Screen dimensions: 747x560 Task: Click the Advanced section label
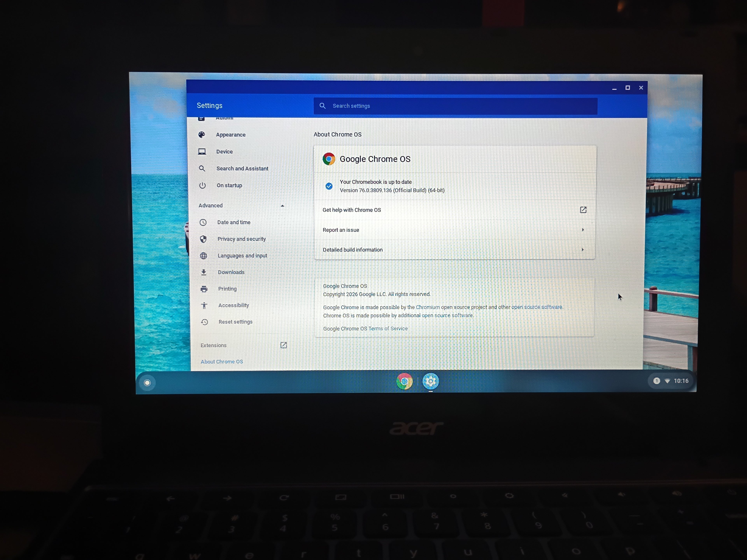[210, 206]
